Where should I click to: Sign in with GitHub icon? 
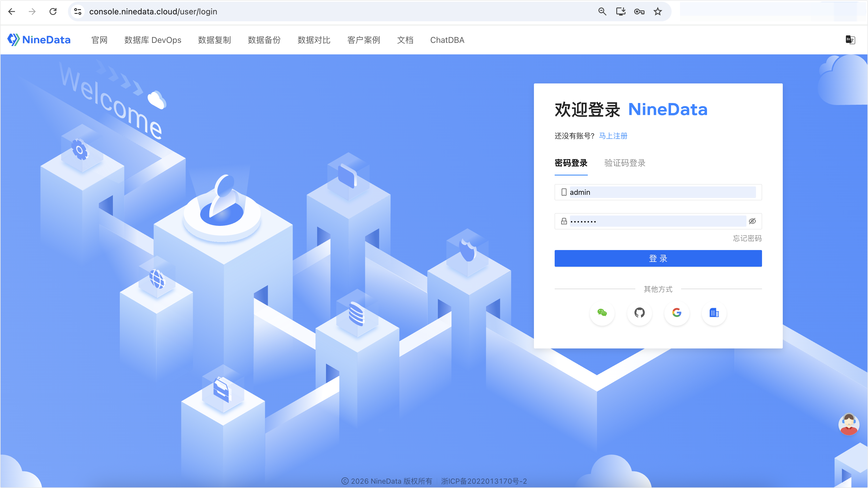tap(640, 313)
